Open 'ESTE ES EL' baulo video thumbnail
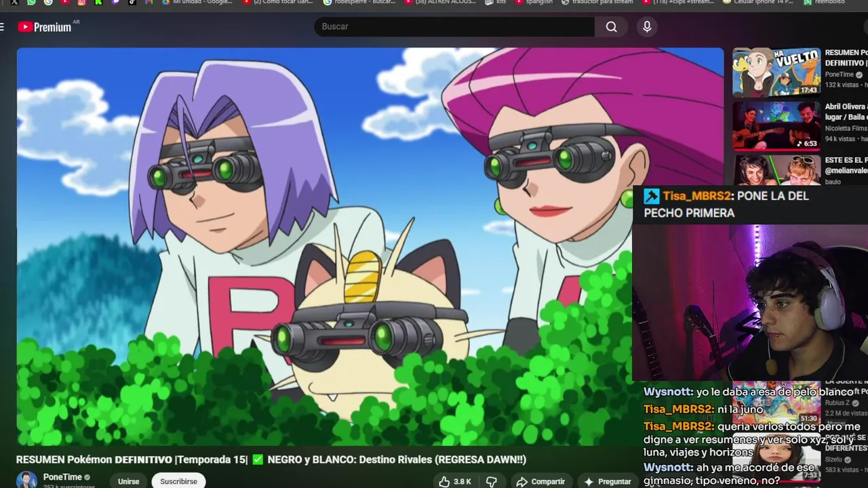The height and width of the screenshot is (488, 868). click(x=776, y=170)
